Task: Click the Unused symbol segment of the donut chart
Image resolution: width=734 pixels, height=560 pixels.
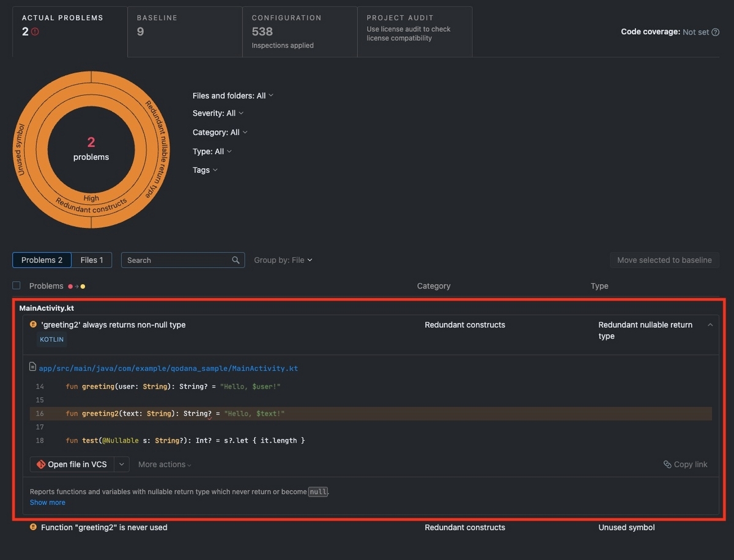Action: pos(24,150)
